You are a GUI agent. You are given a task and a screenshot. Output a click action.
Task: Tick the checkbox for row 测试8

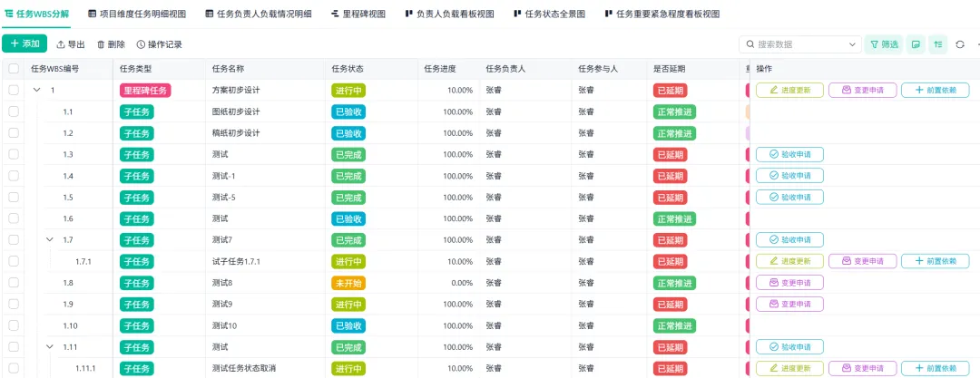coord(14,283)
